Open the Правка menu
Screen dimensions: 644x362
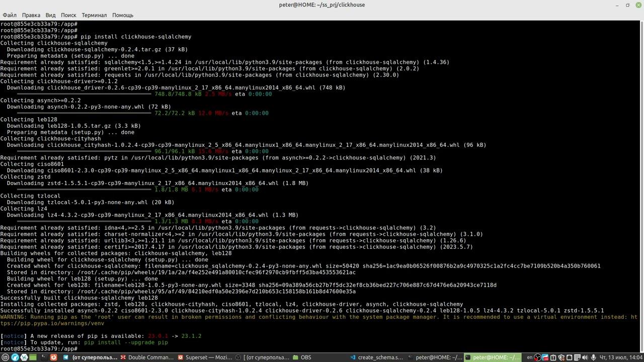coord(31,15)
